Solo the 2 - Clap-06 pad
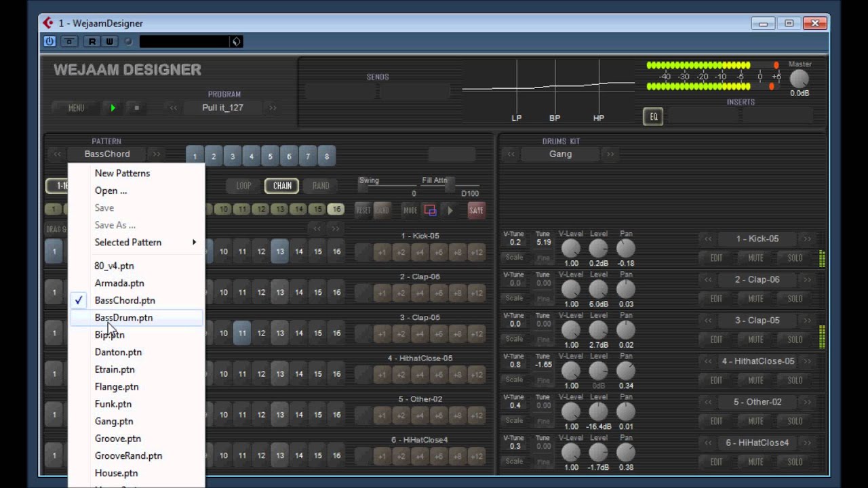The height and width of the screenshot is (488, 868). tap(795, 299)
